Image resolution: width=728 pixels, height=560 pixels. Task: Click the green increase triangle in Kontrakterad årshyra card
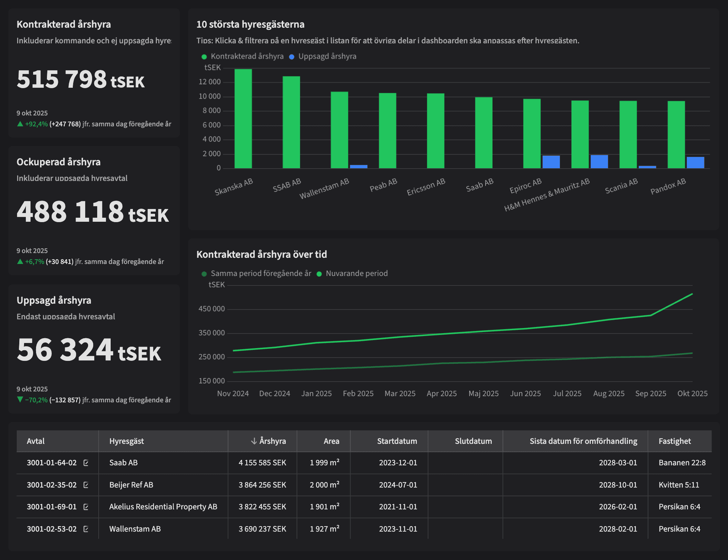(20, 124)
